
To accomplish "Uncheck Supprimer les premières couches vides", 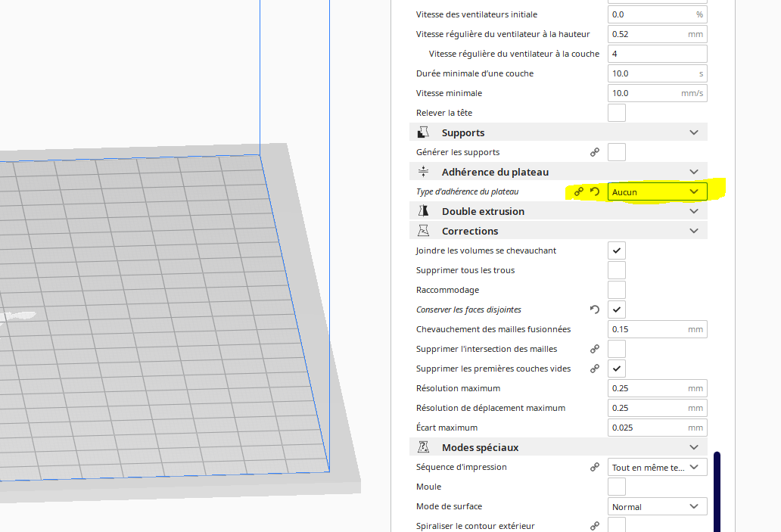I will pos(617,369).
